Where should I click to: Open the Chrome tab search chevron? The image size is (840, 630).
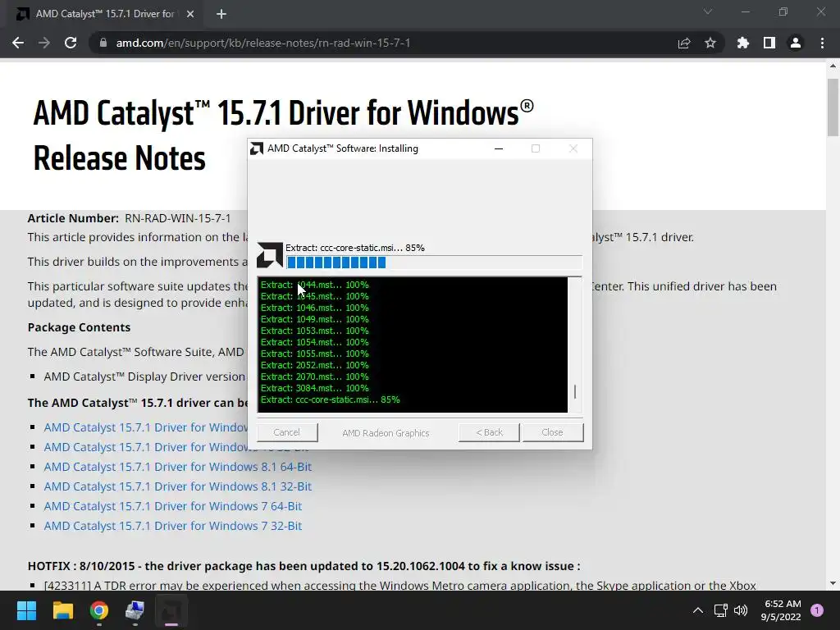708,11
